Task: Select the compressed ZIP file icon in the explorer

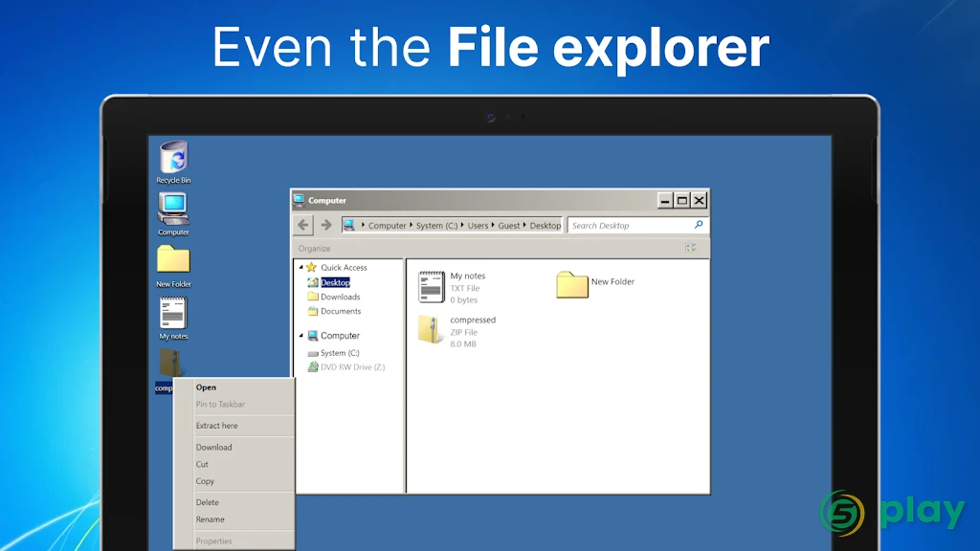Action: coord(430,330)
